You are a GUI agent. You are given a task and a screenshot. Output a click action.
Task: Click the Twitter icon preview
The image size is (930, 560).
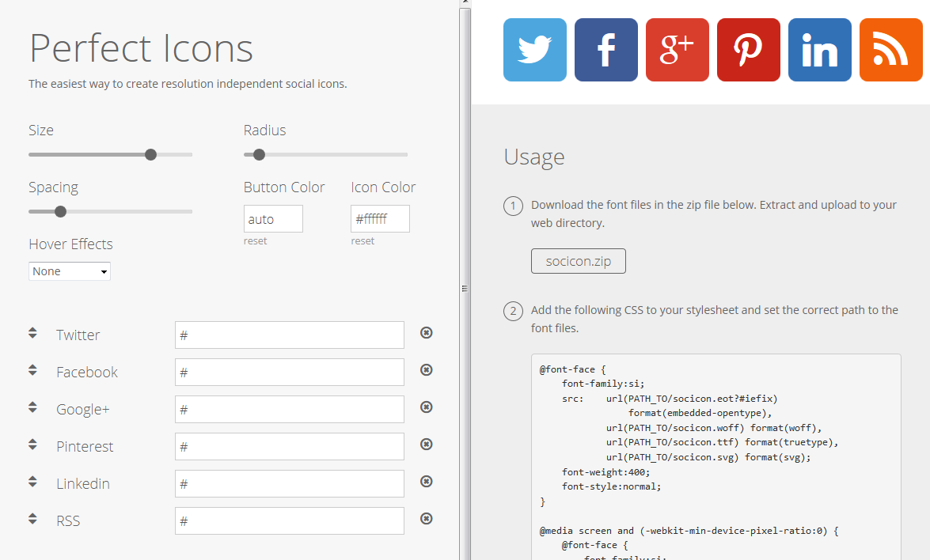coord(534,49)
